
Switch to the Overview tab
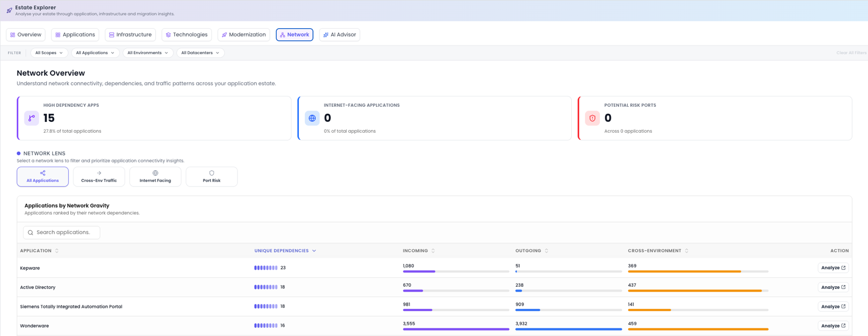(x=25, y=35)
